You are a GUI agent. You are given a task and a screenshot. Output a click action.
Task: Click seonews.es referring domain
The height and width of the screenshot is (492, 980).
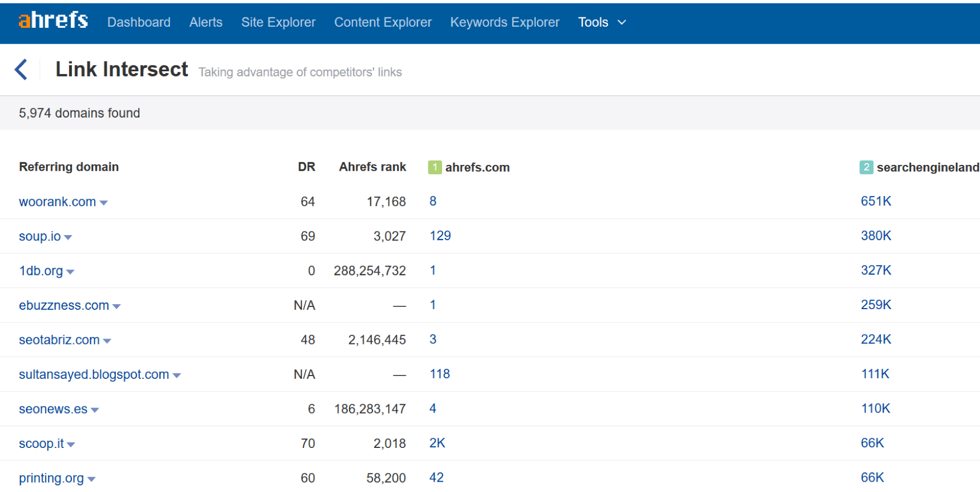[x=53, y=409]
